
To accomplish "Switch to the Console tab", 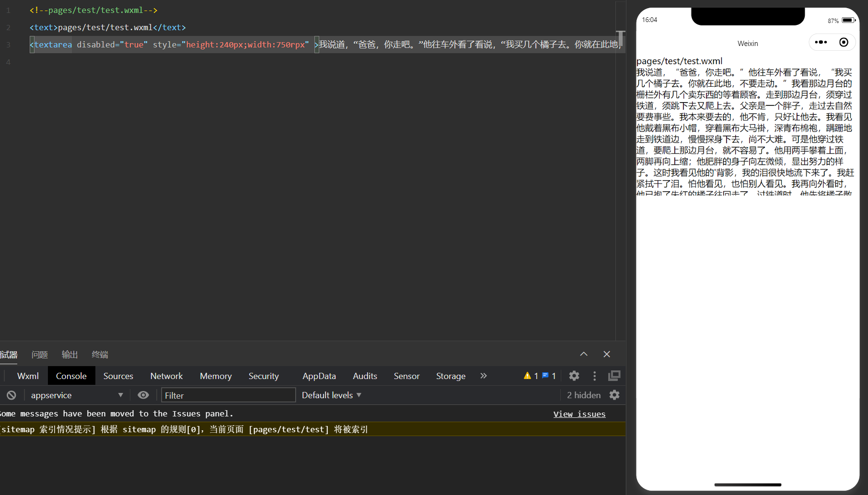I will click(x=71, y=376).
